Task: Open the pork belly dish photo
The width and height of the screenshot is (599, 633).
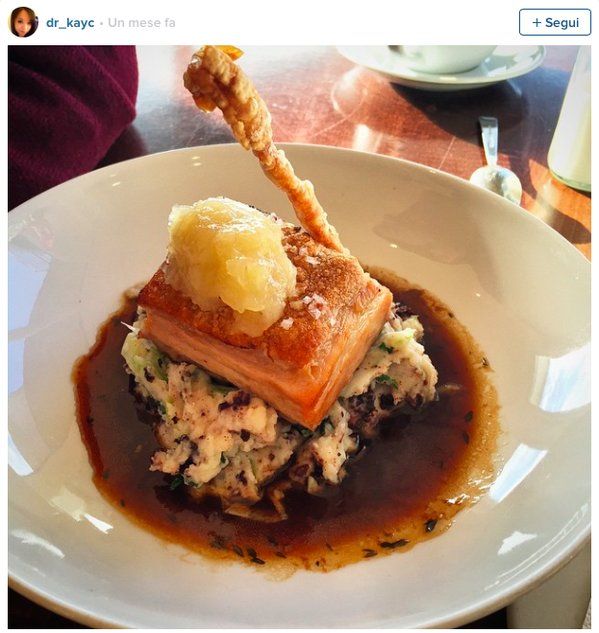Action: click(299, 337)
